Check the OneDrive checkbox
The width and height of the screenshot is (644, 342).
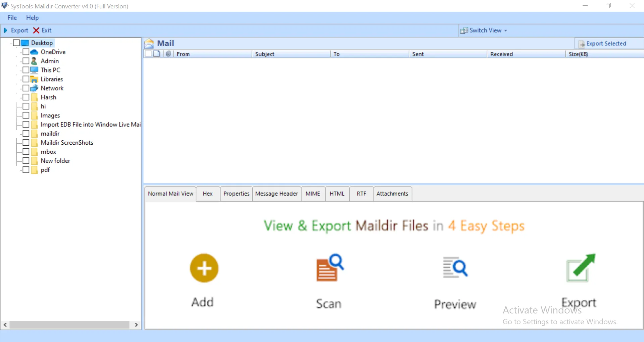coord(26,52)
